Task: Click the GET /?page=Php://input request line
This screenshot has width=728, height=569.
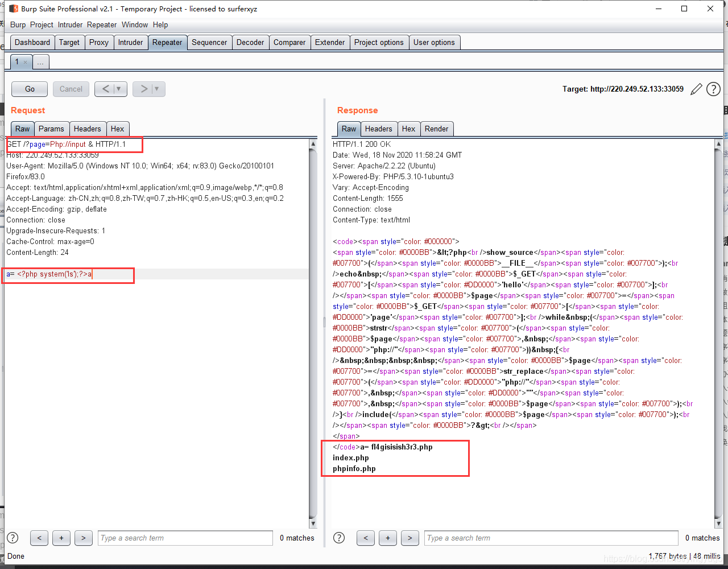Action: (x=66, y=145)
